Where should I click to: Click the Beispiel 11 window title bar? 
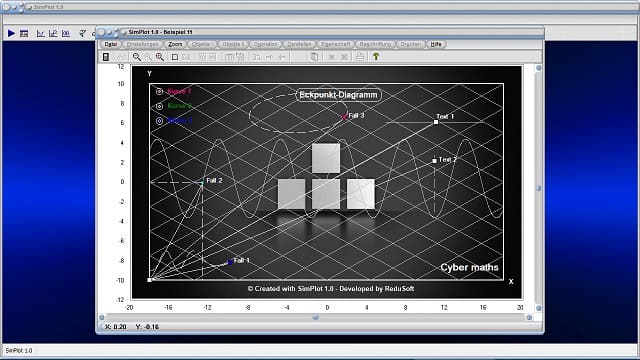coord(320,32)
